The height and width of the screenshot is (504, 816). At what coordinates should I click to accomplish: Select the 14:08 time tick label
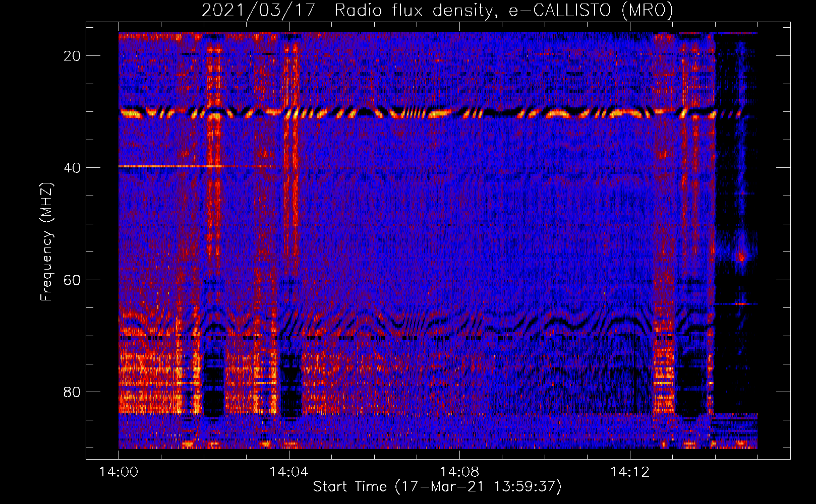point(459,472)
